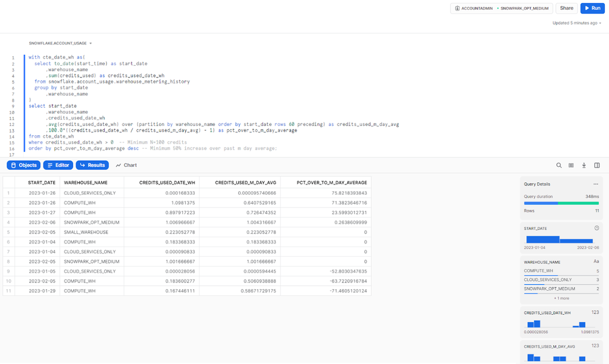The height and width of the screenshot is (364, 609).
Task: Open SNOWFLAKE.ACCOUNT_USAGE context dropdown
Action: coord(60,44)
